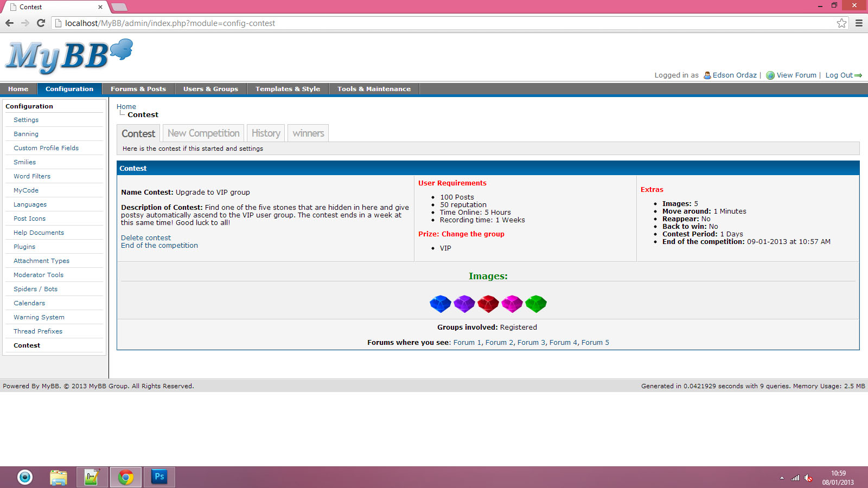Image resolution: width=868 pixels, height=488 pixels.
Task: Click the green gem image
Action: coord(535,304)
